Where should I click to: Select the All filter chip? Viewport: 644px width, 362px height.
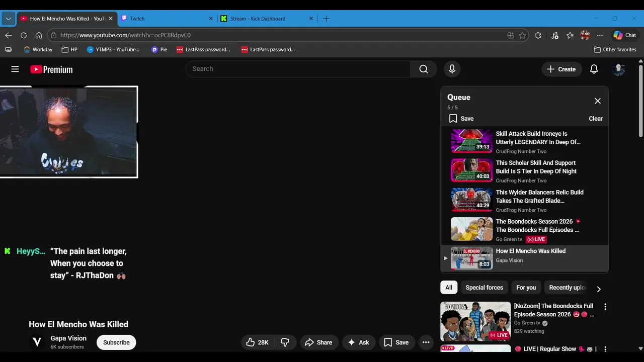click(x=449, y=288)
